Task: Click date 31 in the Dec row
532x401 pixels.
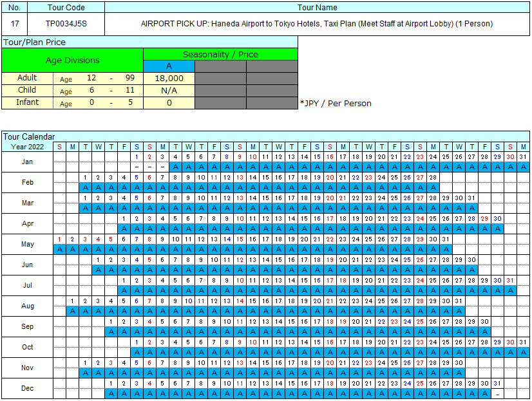Action: tap(497, 384)
